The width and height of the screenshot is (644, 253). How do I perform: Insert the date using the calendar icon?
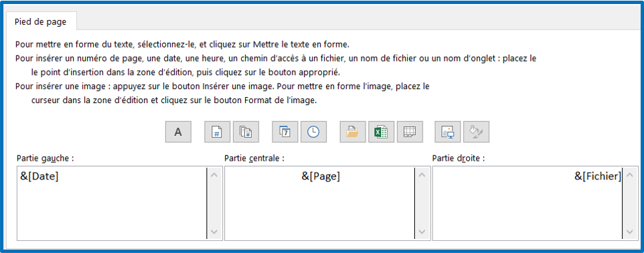[285, 132]
